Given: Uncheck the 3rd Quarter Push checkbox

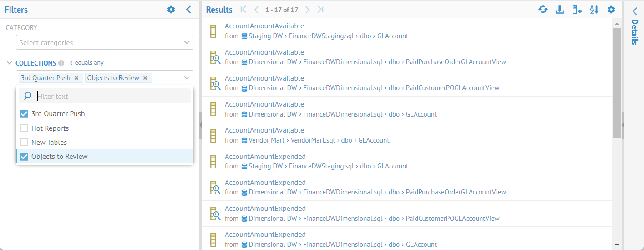Looking at the screenshot, I should (x=25, y=114).
